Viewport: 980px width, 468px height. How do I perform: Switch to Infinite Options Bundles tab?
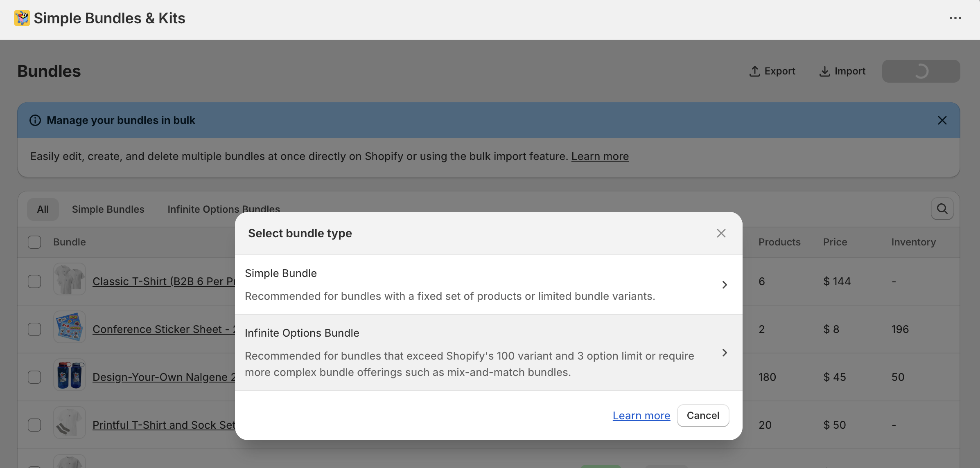tap(224, 209)
